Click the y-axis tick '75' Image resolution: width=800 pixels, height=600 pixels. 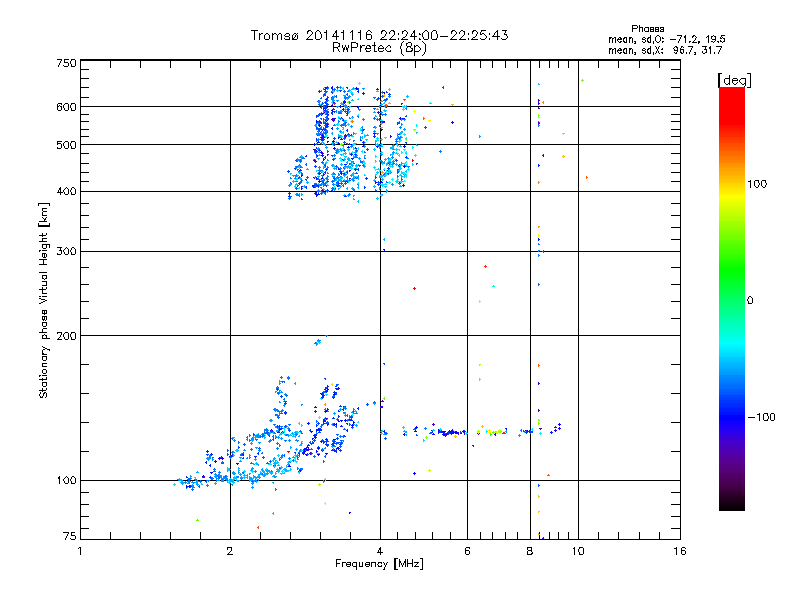pos(70,536)
